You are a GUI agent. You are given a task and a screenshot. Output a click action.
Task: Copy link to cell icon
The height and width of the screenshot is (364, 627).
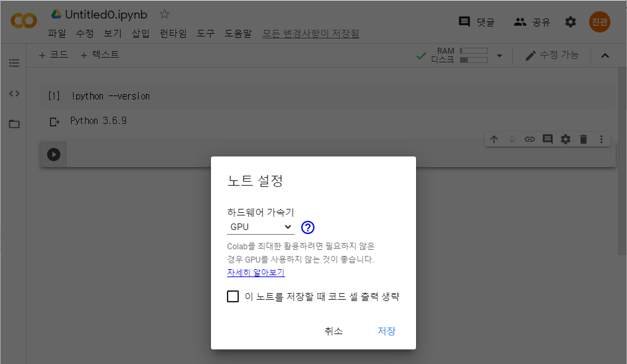(x=529, y=139)
